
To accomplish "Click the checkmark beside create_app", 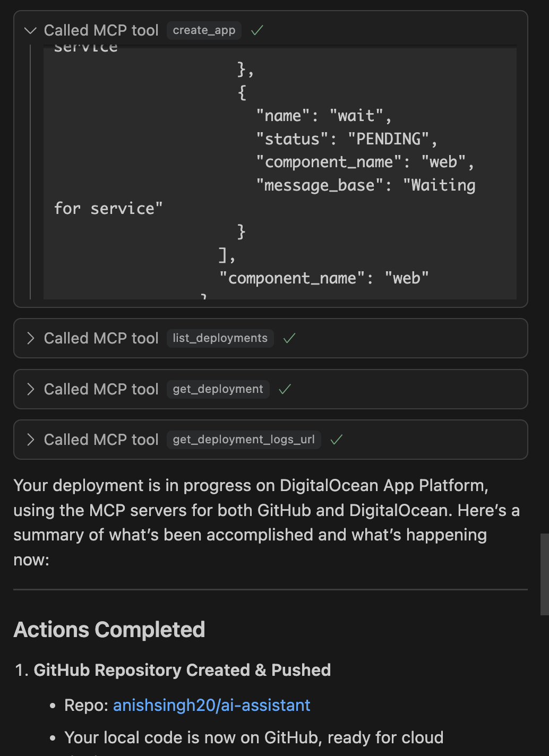I will pos(257,30).
